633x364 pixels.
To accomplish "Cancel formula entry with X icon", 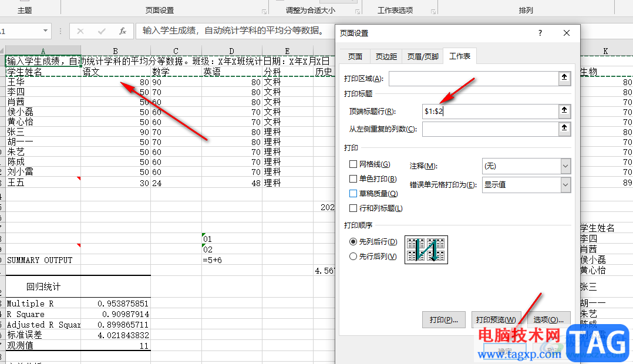I will coord(80,31).
